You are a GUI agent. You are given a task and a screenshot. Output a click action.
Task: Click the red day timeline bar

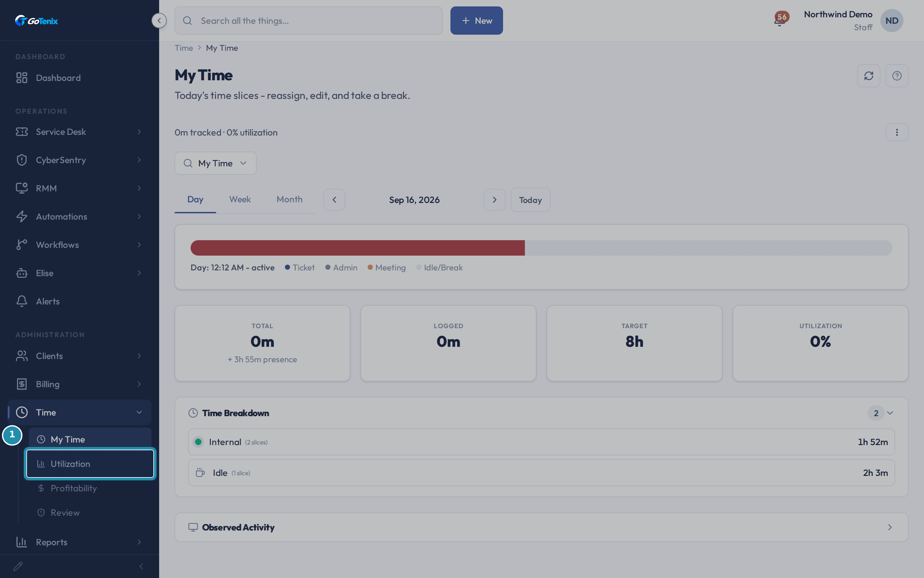point(357,248)
